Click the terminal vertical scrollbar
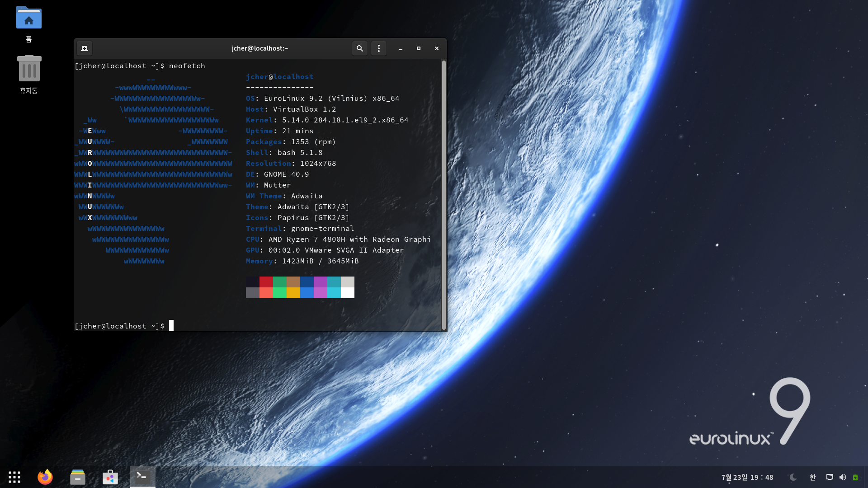This screenshot has width=868, height=488. click(444, 195)
